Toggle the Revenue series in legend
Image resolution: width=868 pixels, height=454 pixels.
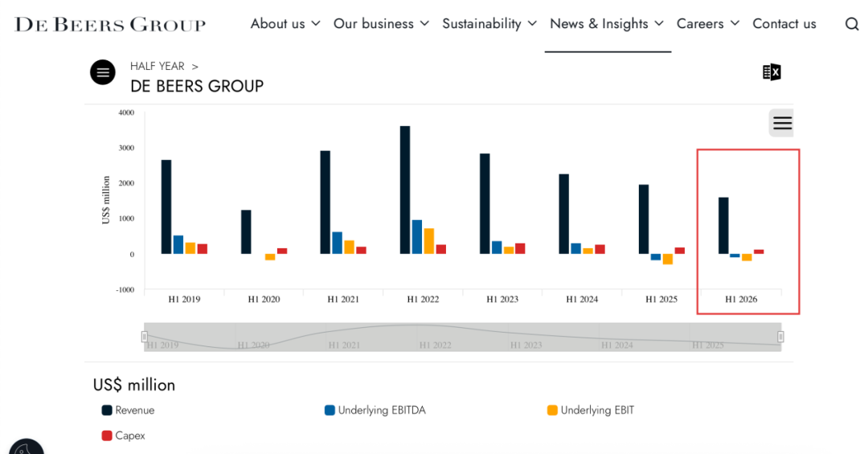129,411
